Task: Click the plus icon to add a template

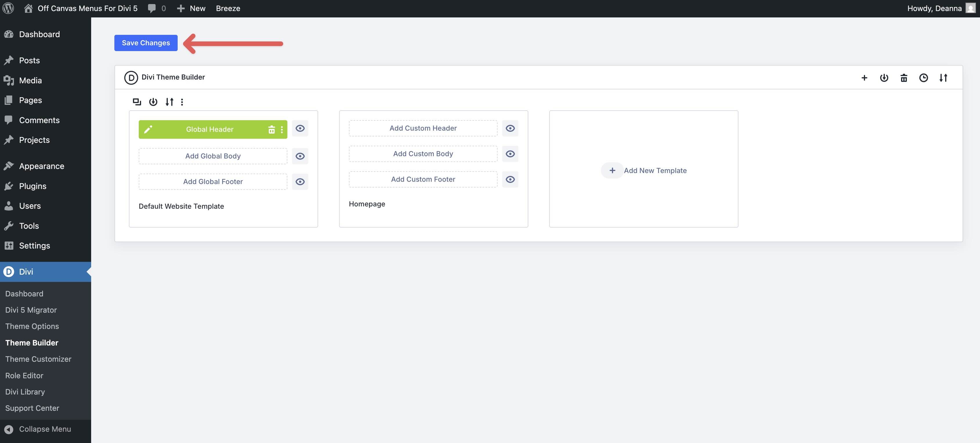Action: pyautogui.click(x=864, y=78)
